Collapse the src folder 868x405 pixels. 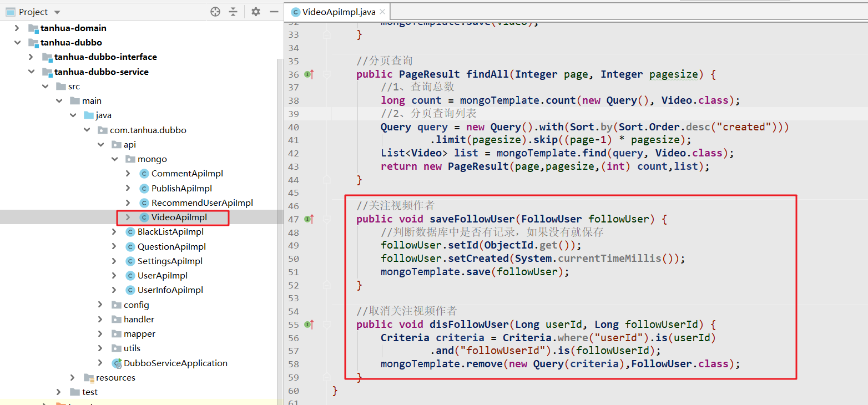tap(45, 86)
